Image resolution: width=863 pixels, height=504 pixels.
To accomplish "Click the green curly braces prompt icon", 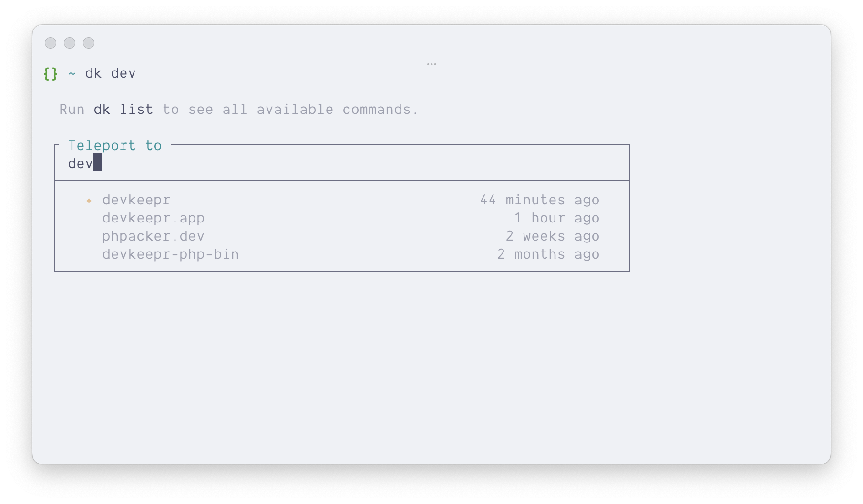I will 50,73.
